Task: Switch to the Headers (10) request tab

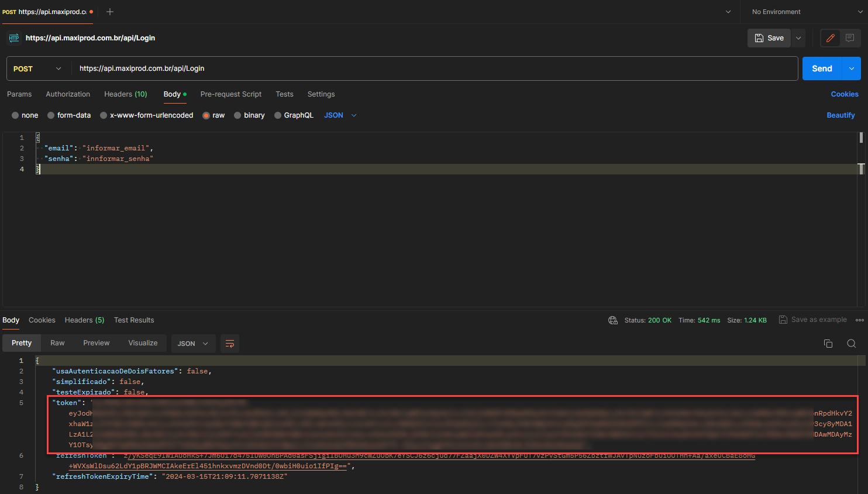Action: [x=125, y=94]
